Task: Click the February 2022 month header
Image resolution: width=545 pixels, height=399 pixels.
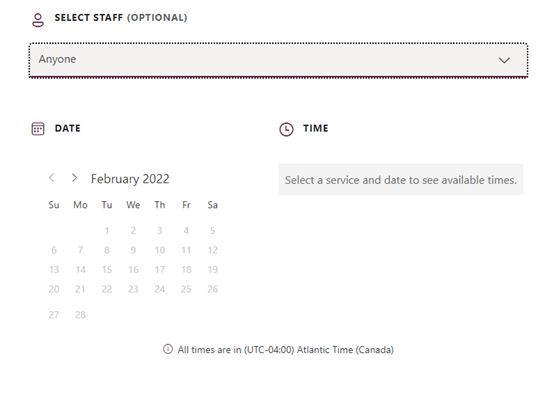Action: point(130,179)
